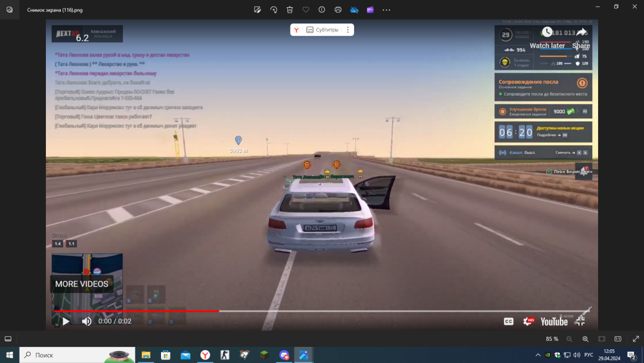Viewport: 644px width, 363px height.
Task: Click the file name Снимок экрана (116).png
Action: pos(55,10)
